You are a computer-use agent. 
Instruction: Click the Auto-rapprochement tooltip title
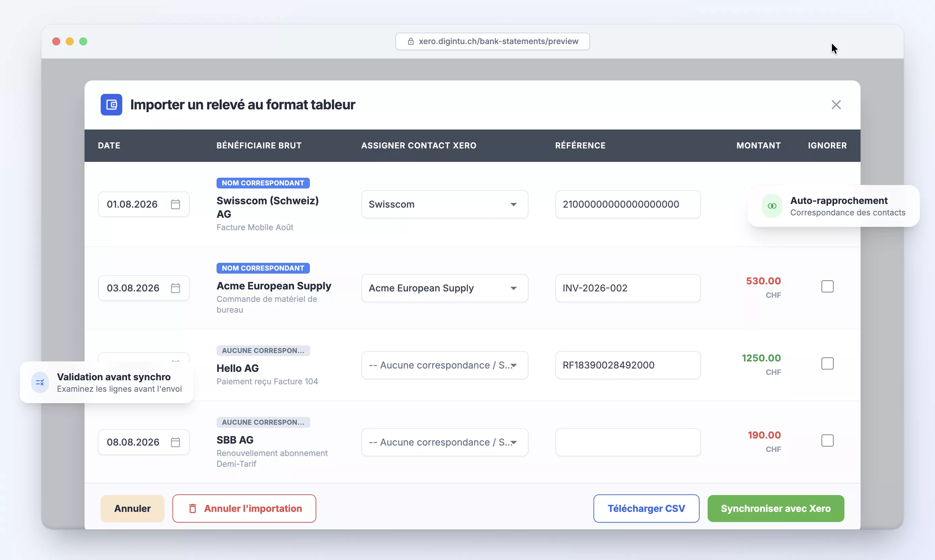(839, 200)
